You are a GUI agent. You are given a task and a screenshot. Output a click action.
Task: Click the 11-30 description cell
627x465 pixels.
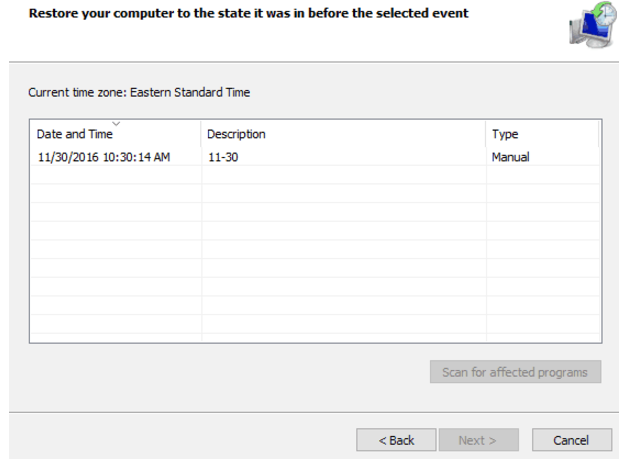(x=223, y=157)
